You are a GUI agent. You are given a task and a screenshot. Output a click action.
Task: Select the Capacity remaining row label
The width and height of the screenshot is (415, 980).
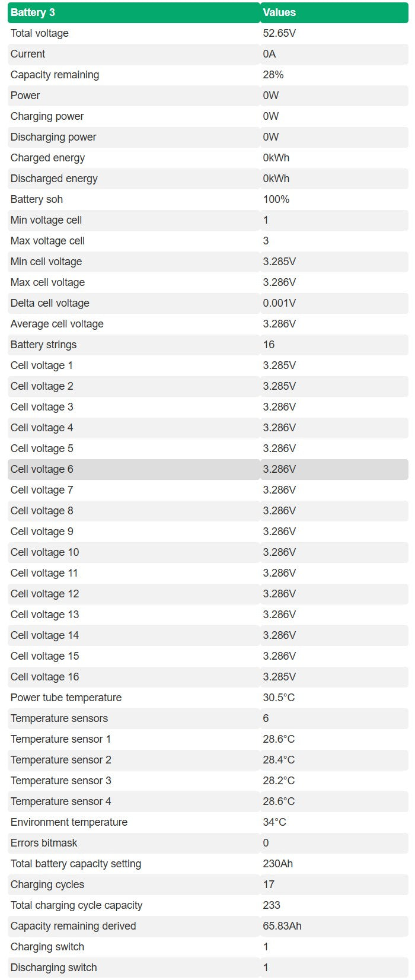pyautogui.click(x=55, y=75)
